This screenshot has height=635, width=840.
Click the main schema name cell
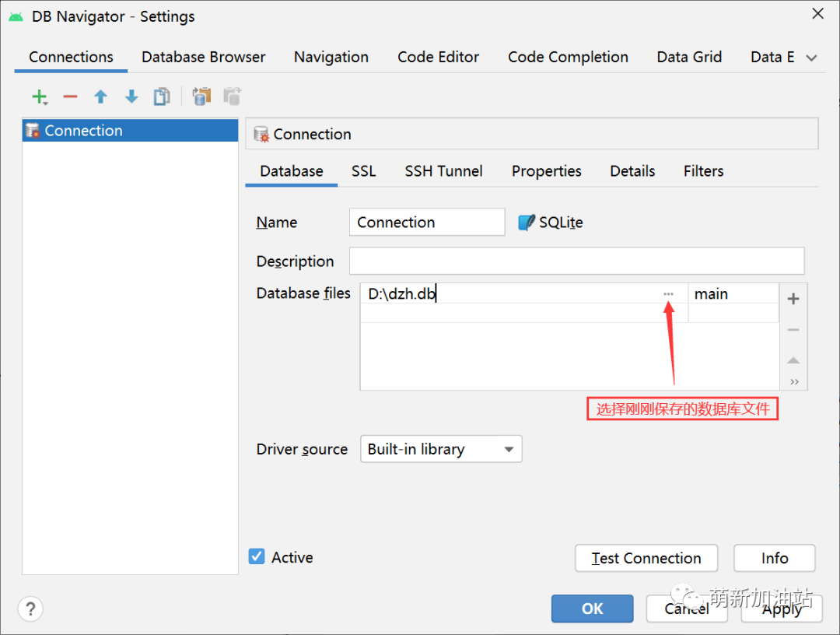pyautogui.click(x=733, y=293)
